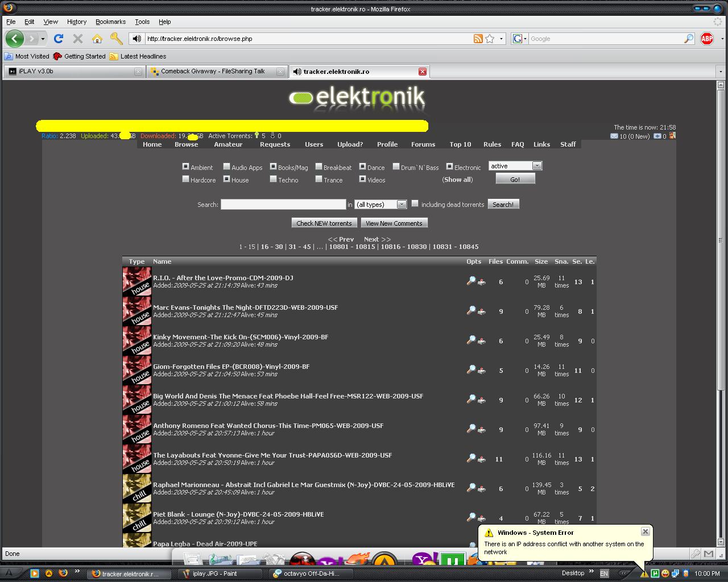Click the mail icon in Firefox status bar
This screenshot has height=582, width=728.
(709, 554)
